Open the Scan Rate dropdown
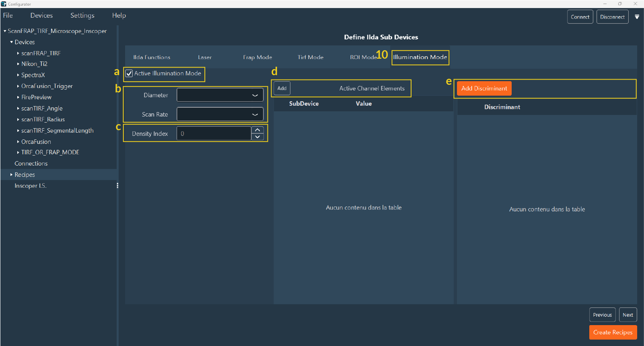The height and width of the screenshot is (346, 644). [220, 115]
